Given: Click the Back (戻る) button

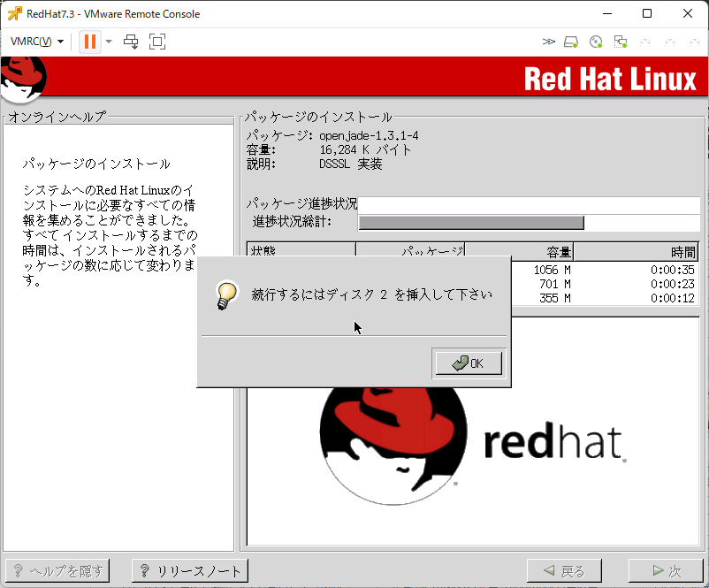Looking at the screenshot, I should pos(564,571).
